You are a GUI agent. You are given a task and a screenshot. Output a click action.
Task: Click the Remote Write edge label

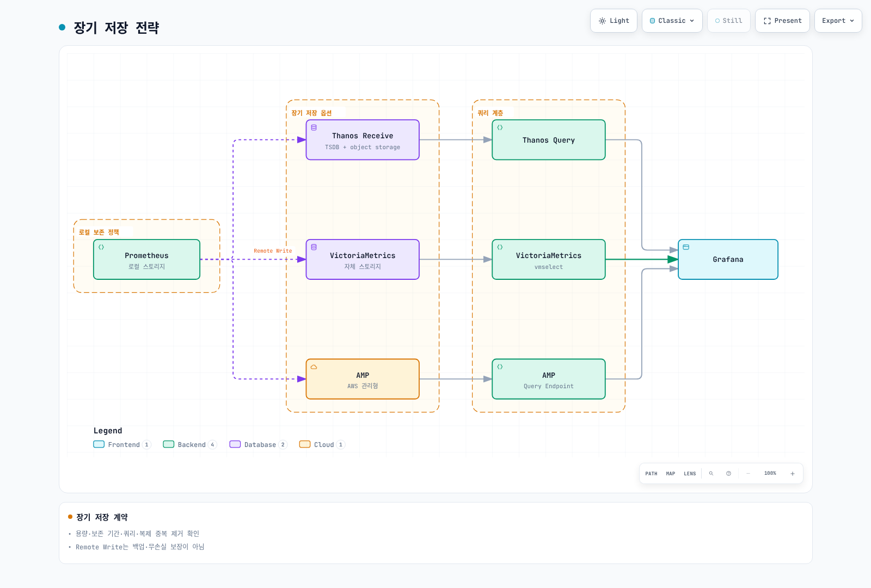click(x=273, y=251)
